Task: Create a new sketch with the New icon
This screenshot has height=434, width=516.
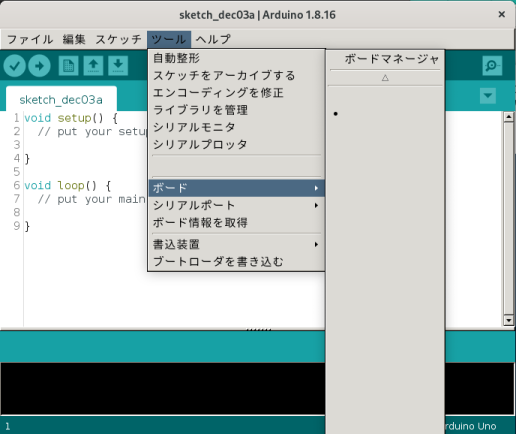Action: click(68, 66)
